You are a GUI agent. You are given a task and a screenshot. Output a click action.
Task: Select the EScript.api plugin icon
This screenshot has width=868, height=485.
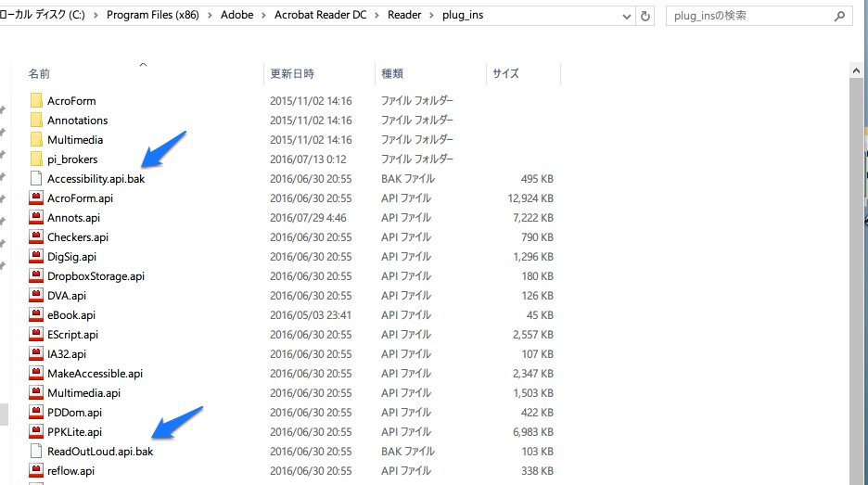(36, 334)
